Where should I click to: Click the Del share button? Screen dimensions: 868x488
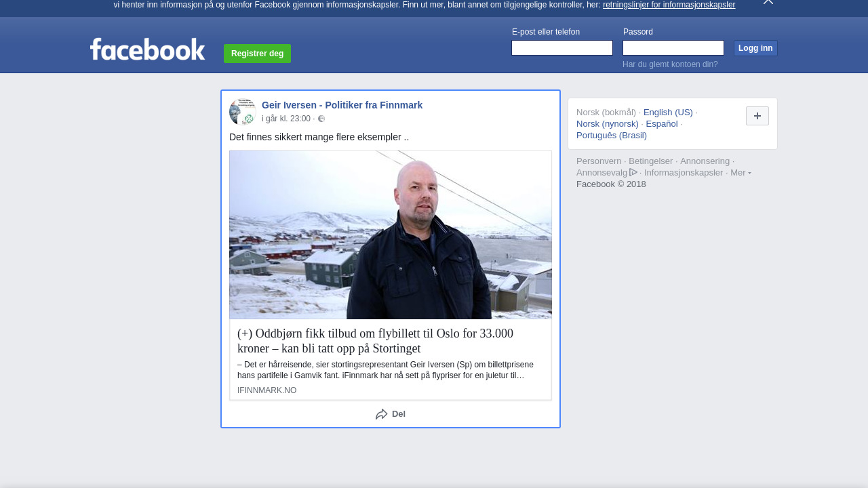[391, 414]
